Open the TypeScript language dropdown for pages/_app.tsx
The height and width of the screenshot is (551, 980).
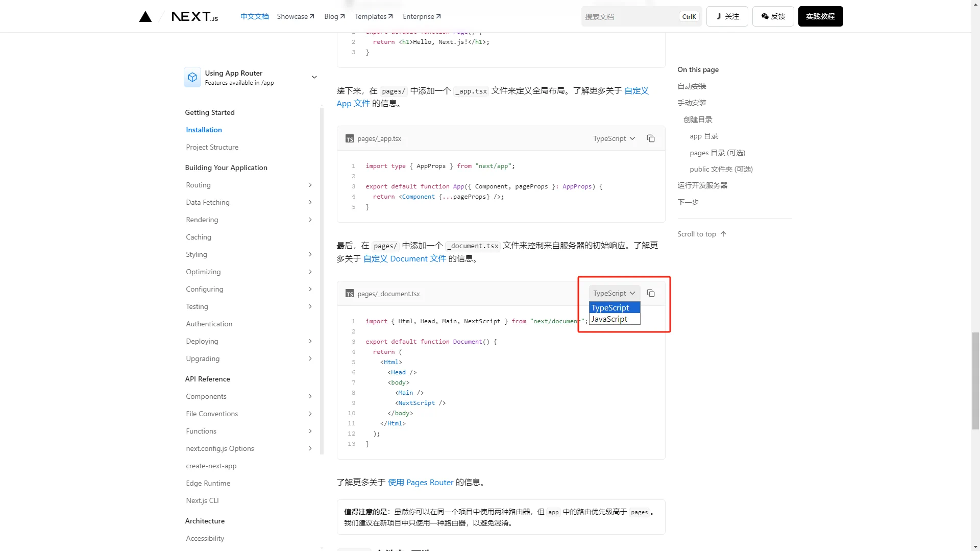coord(614,138)
